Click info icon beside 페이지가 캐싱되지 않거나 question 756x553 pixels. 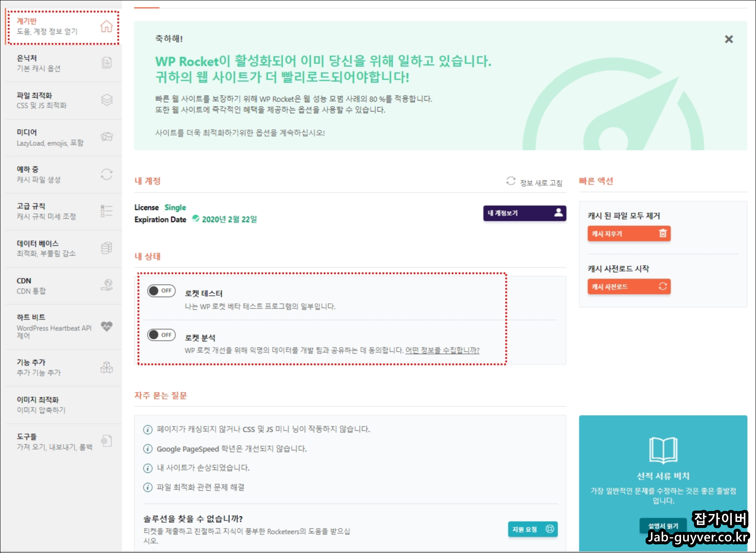point(148,430)
